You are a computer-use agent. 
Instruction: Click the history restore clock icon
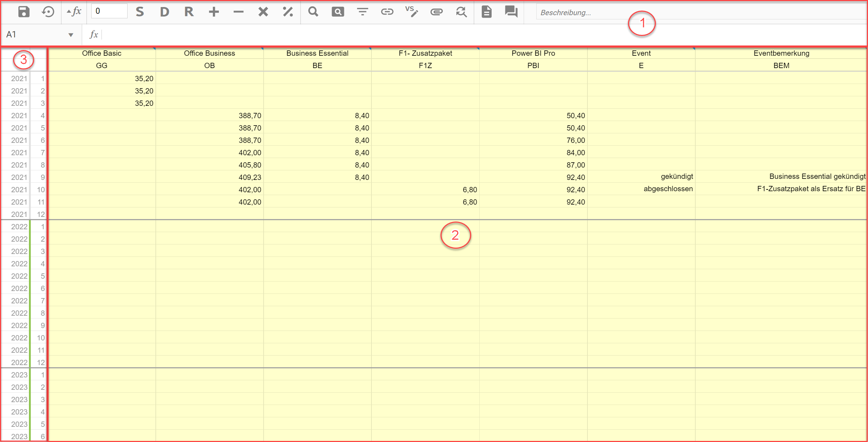pyautogui.click(x=48, y=12)
